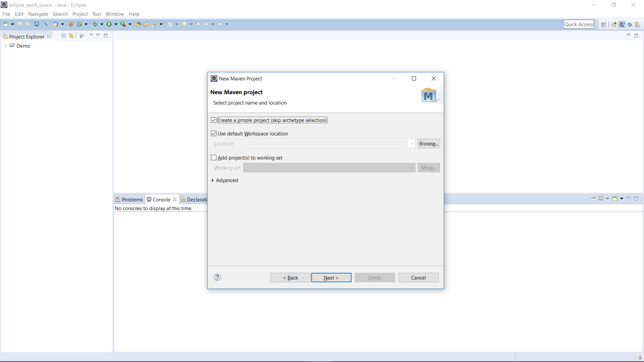The height and width of the screenshot is (362, 644).
Task: Click the Debug bug toolbar icon
Action: click(x=95, y=24)
